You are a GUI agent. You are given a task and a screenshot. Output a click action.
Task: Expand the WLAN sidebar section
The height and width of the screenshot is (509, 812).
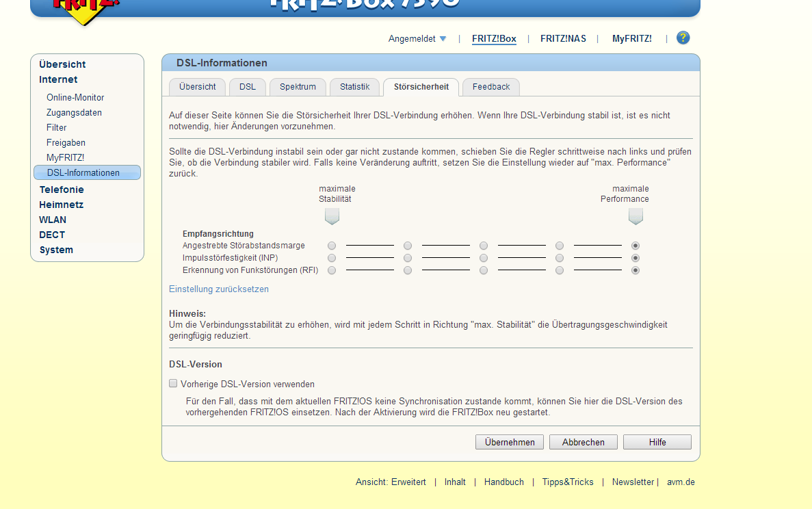click(52, 220)
